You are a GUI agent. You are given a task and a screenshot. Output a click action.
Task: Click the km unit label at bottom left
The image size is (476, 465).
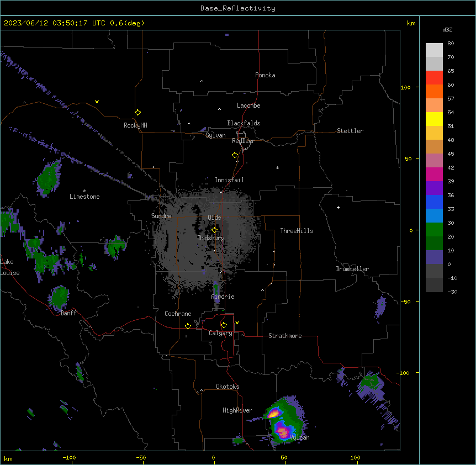click(8, 458)
